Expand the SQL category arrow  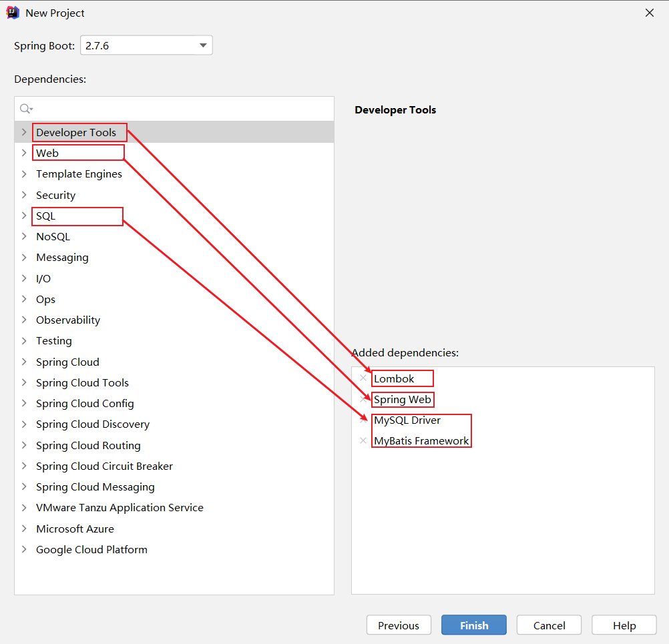tap(24, 216)
